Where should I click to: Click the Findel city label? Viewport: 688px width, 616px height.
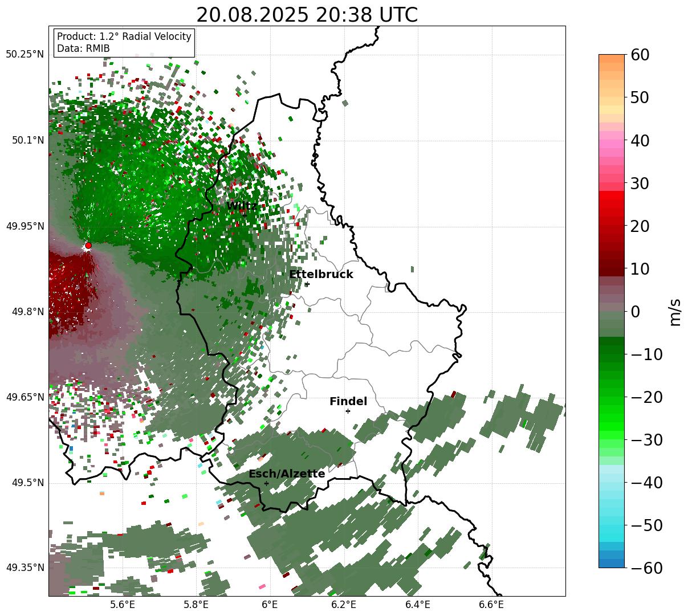(348, 402)
